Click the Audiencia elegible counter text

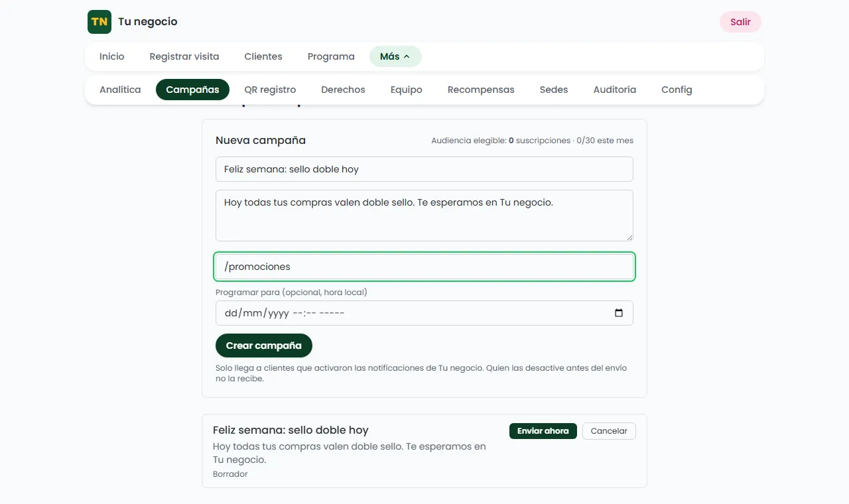click(x=532, y=141)
